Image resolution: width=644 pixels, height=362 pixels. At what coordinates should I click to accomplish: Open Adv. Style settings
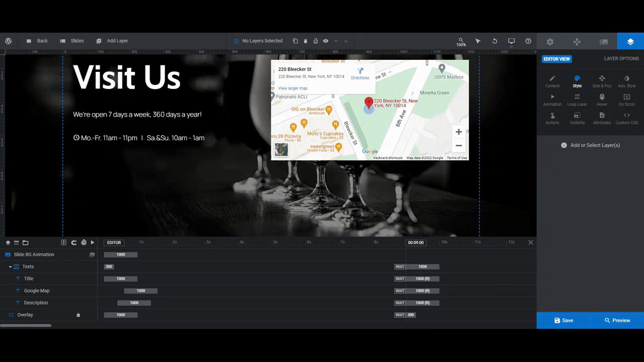click(626, 81)
